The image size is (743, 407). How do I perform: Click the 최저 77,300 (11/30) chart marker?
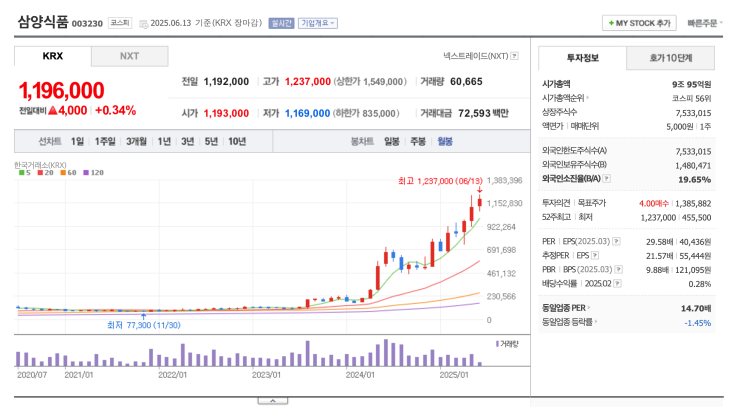pyautogui.click(x=144, y=325)
